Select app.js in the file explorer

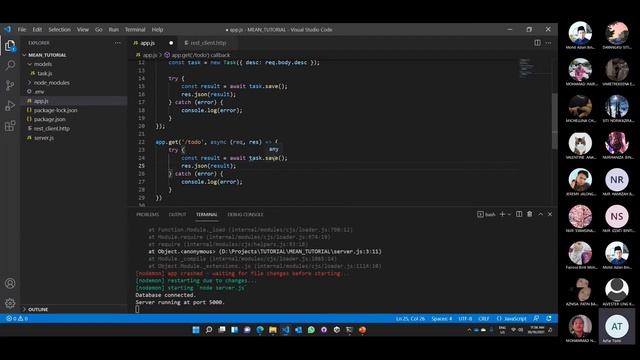click(x=41, y=101)
